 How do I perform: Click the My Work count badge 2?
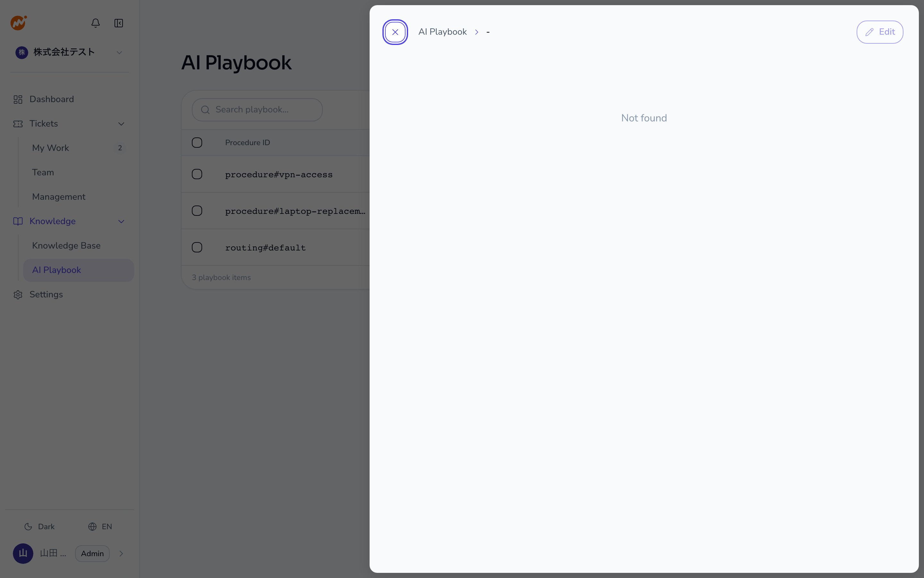120,148
